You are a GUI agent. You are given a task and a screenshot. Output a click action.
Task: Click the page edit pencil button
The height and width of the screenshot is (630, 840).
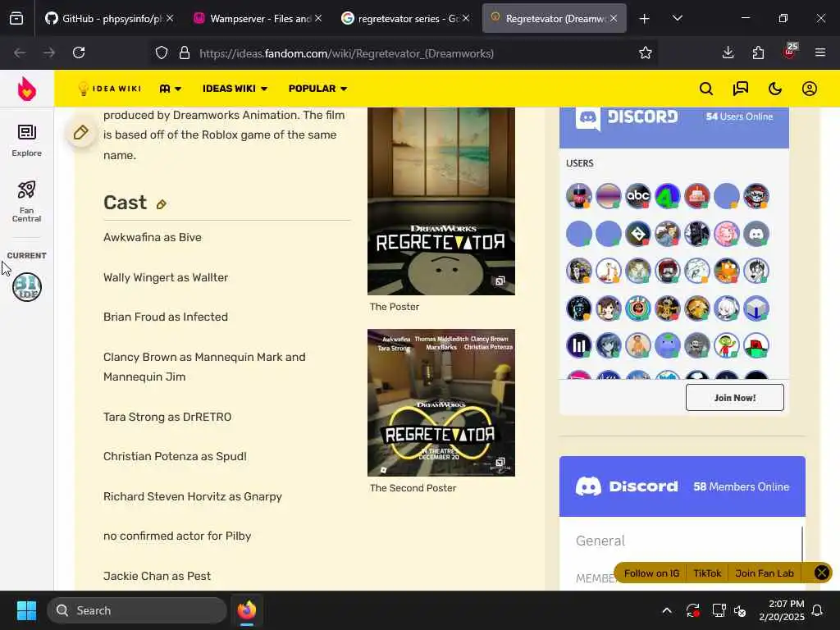point(81,132)
